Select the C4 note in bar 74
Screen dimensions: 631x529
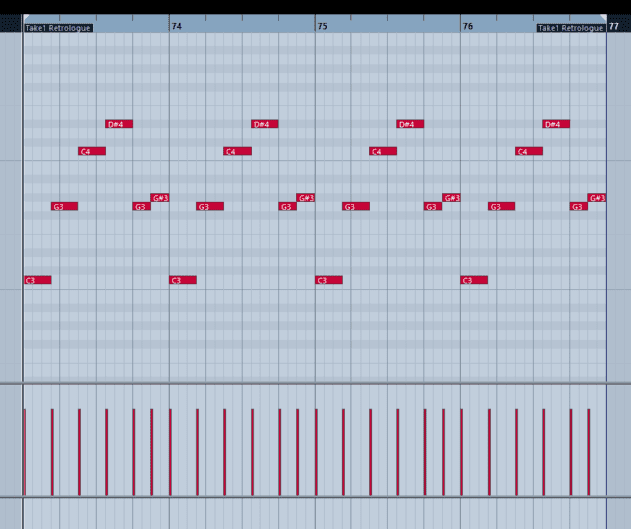(x=237, y=151)
